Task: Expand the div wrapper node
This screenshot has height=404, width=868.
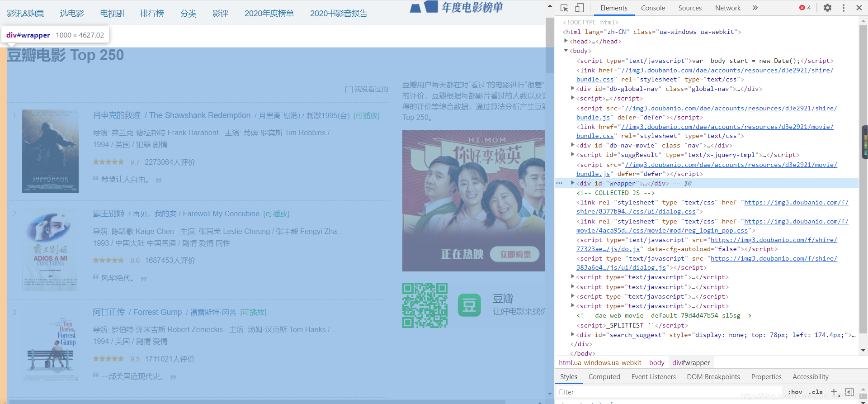Action: coord(573,183)
